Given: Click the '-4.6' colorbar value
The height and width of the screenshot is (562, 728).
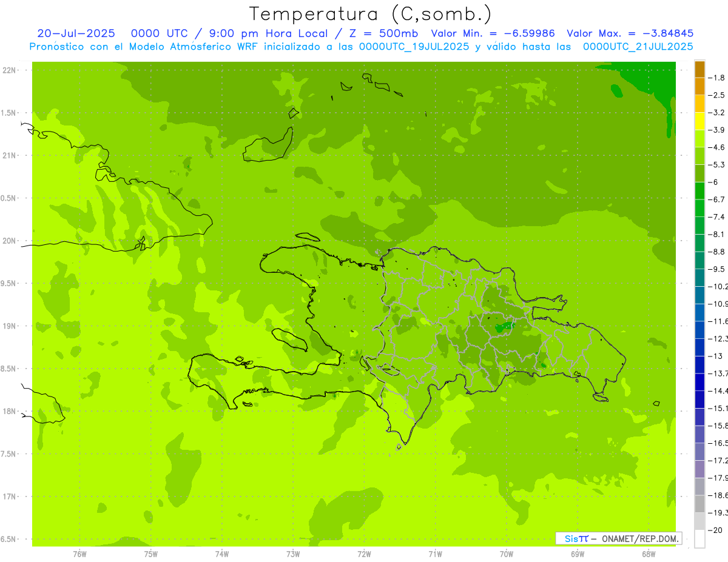Looking at the screenshot, I should click(x=716, y=147).
